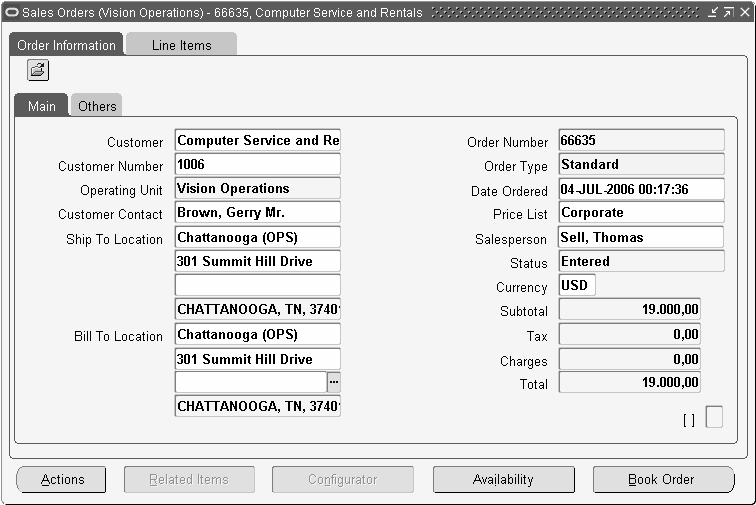Click the Tax amount field
This screenshot has width=756, height=505.
(630, 334)
